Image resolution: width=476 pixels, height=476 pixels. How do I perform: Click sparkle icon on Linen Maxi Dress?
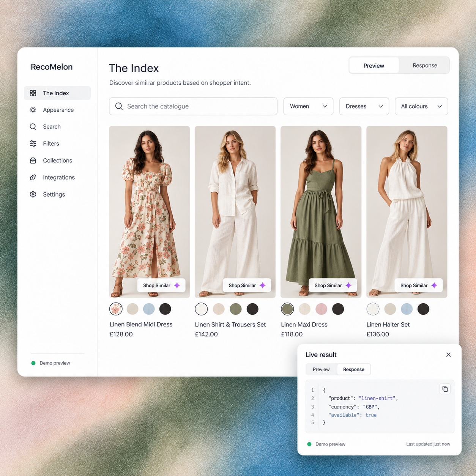click(x=348, y=285)
